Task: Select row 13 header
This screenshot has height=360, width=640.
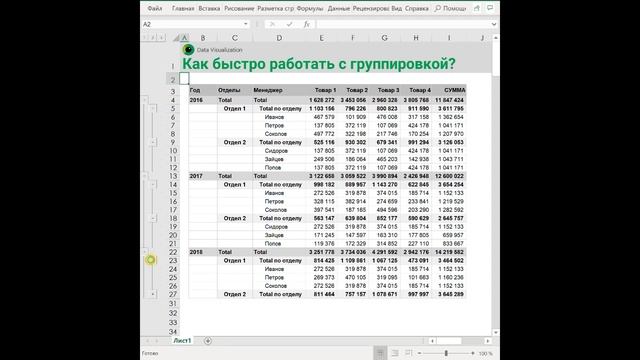Action: 173,176
